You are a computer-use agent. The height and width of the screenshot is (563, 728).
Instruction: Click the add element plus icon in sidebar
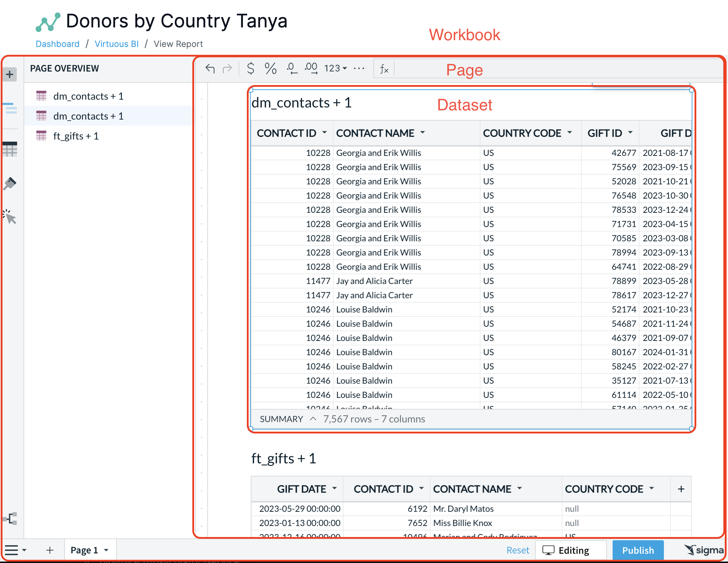click(x=10, y=74)
